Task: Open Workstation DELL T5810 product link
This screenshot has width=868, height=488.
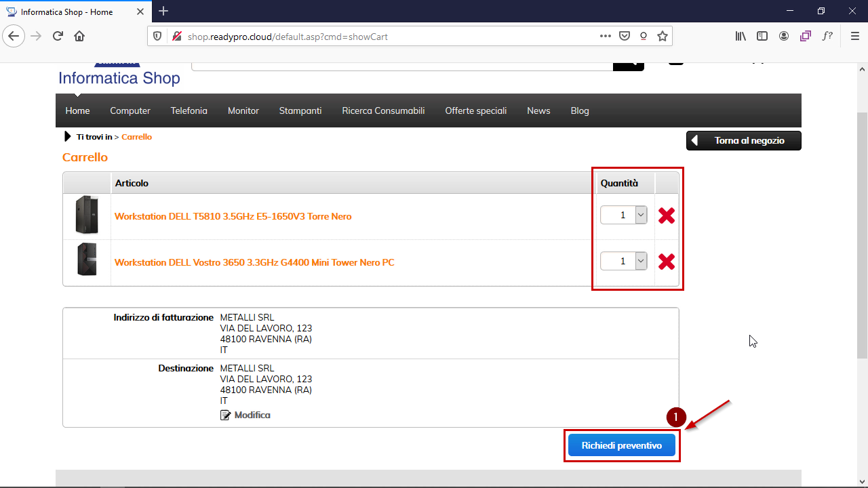Action: click(x=233, y=216)
